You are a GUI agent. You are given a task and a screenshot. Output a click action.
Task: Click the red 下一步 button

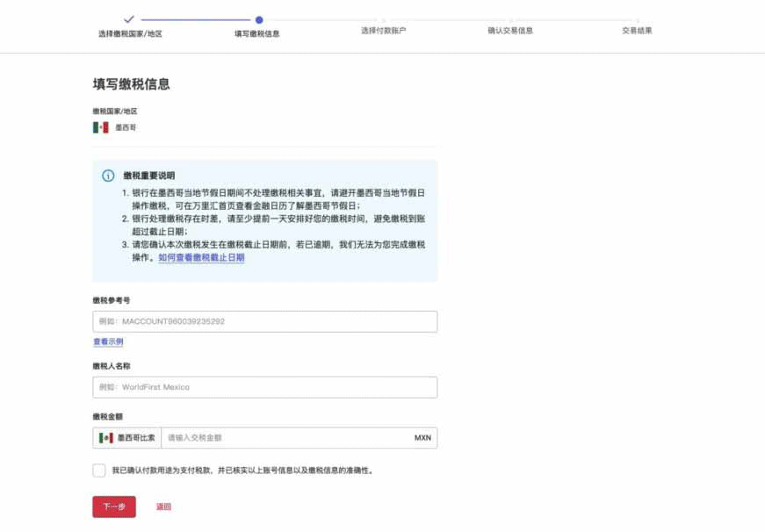(x=114, y=507)
